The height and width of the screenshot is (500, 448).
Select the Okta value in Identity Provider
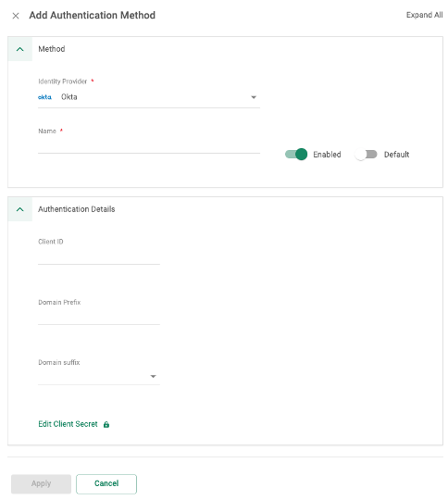coord(69,97)
